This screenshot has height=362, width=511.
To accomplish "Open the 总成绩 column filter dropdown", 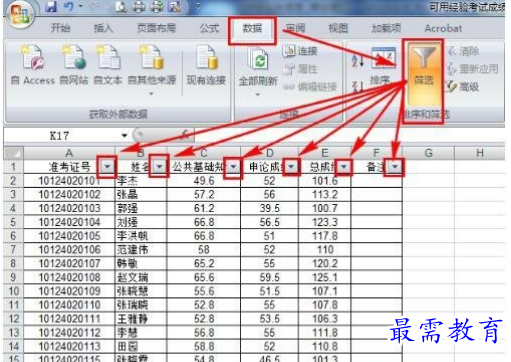I will (344, 166).
